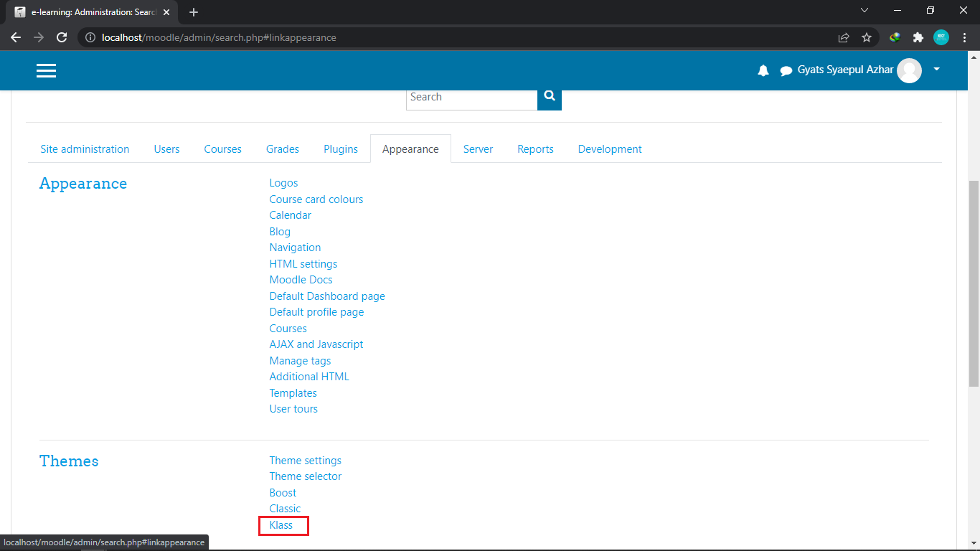
Task: Open the notifications bell
Action: 763,70
